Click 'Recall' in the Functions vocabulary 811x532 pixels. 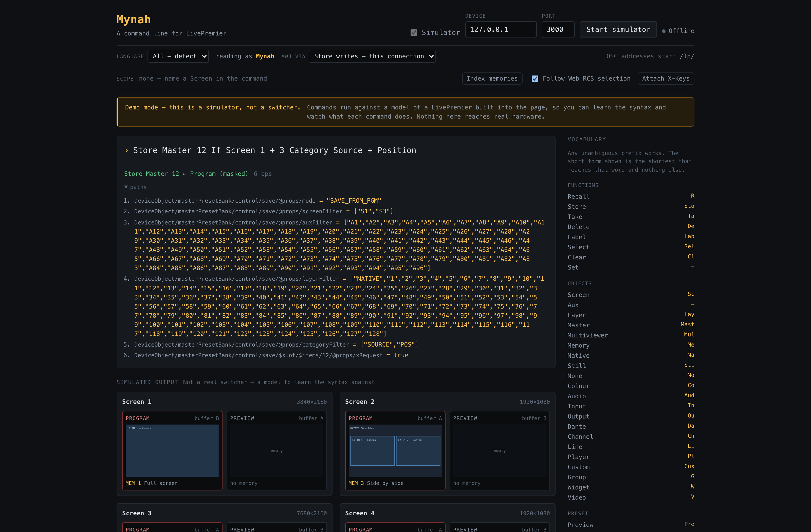coord(578,197)
